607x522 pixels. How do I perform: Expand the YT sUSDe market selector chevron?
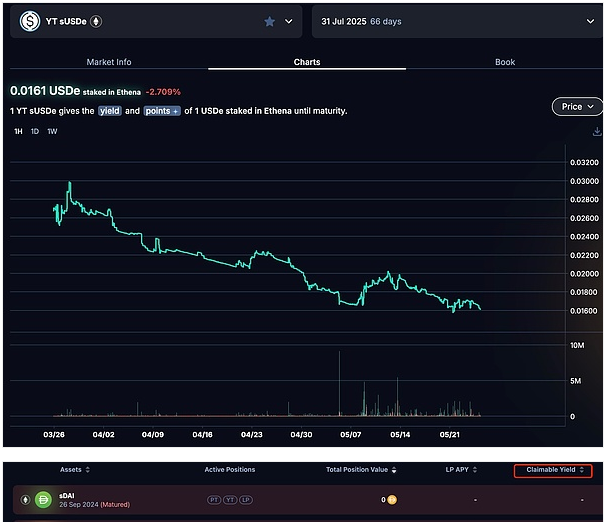[289, 21]
